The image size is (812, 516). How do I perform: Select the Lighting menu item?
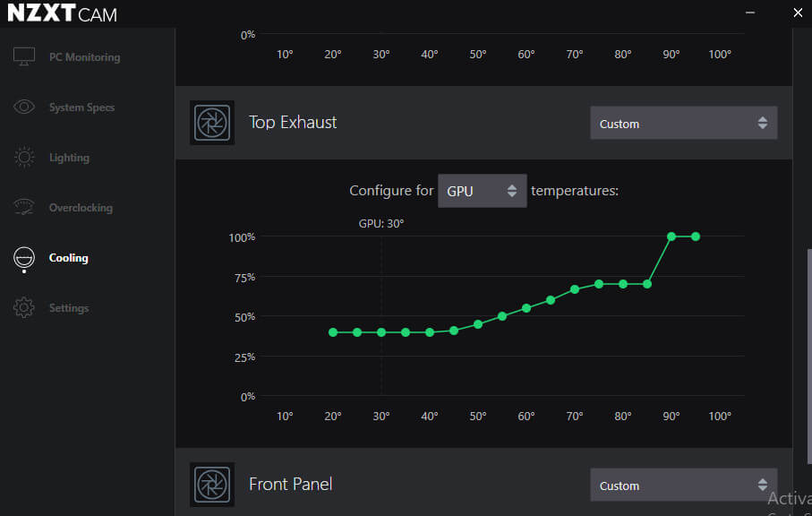tap(70, 158)
